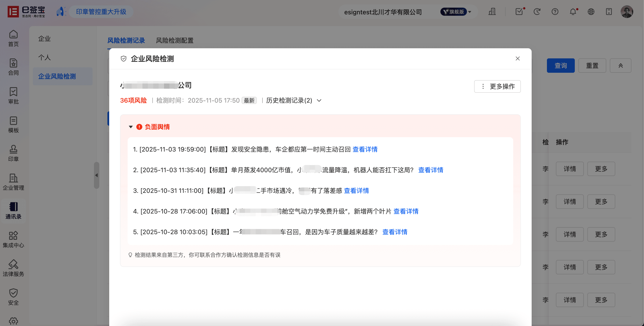Open the 印章 seal sidebar icon
The height and width of the screenshot is (326, 644).
click(13, 153)
